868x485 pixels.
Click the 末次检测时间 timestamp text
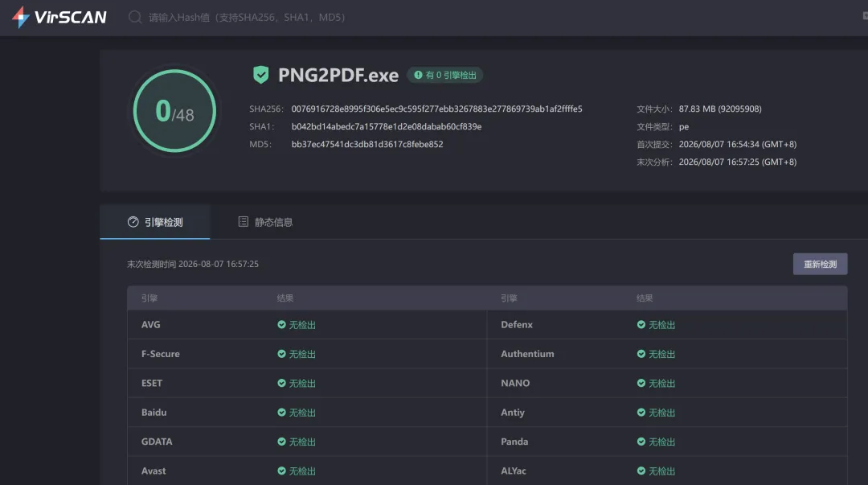point(193,264)
